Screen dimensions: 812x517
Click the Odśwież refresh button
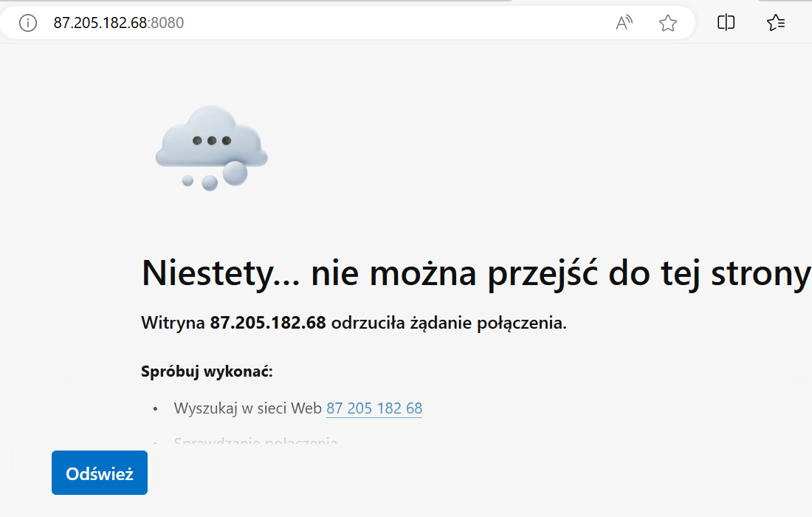coord(100,473)
